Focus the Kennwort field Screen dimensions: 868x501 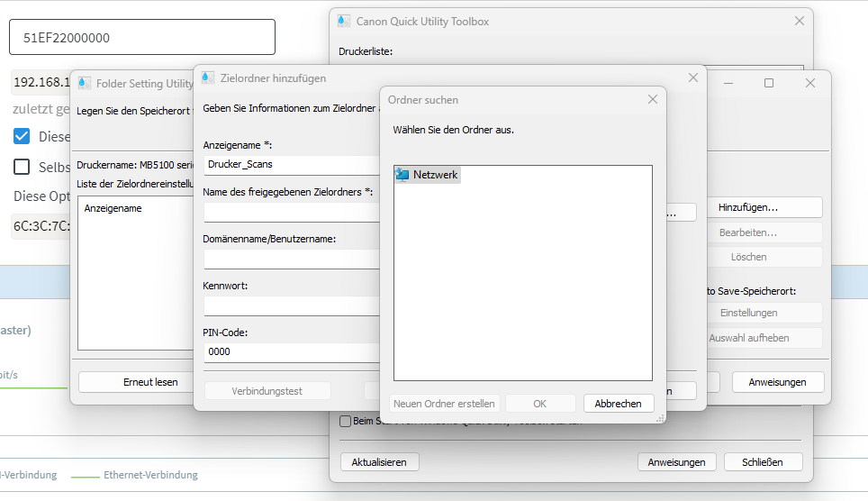pyautogui.click(x=292, y=306)
